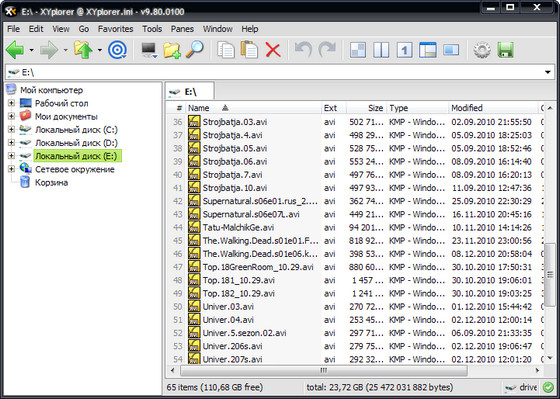Toggle the Dual Pane icon
This screenshot has width=560, height=399.
(381, 50)
